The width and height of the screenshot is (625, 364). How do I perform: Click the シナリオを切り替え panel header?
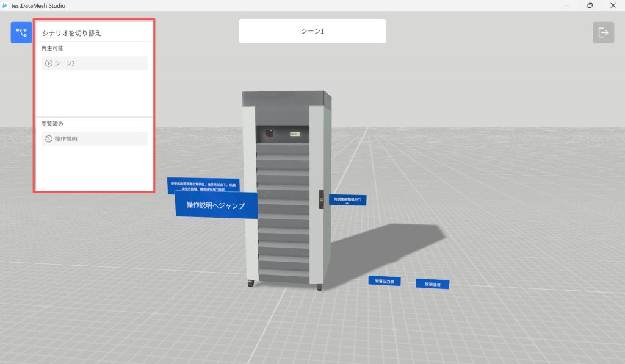pos(71,33)
